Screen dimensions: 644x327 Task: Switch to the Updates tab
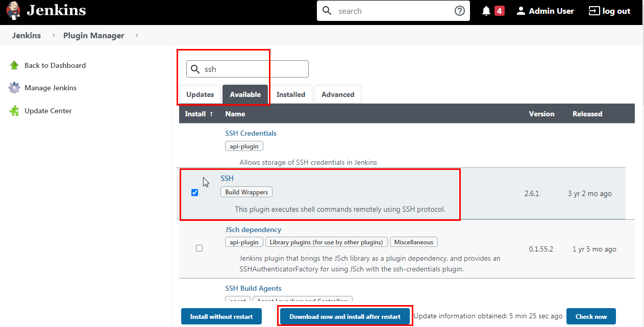click(200, 94)
